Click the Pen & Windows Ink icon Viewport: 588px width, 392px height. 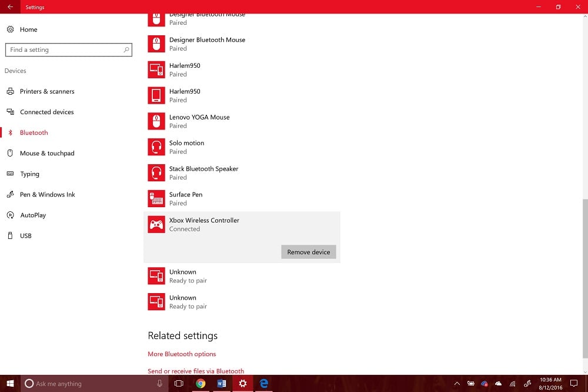coord(10,194)
